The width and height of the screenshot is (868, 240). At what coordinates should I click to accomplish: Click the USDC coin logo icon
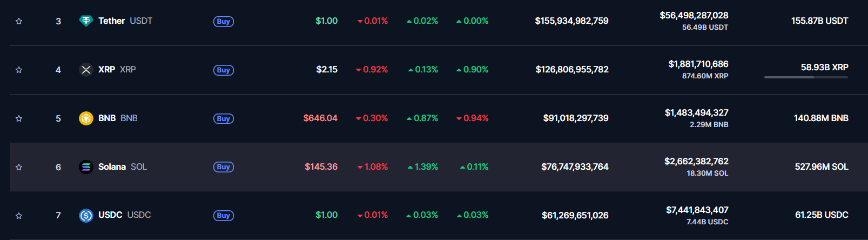coord(86,216)
